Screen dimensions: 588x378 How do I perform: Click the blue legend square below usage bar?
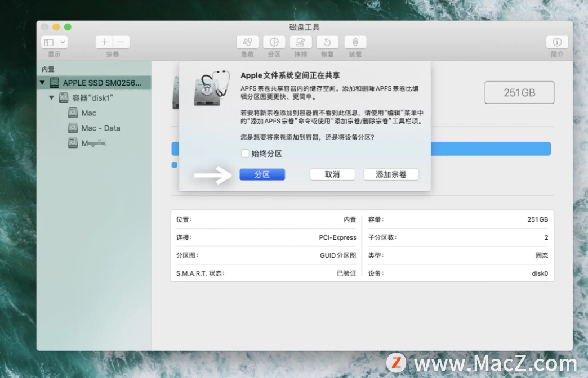tap(175, 165)
